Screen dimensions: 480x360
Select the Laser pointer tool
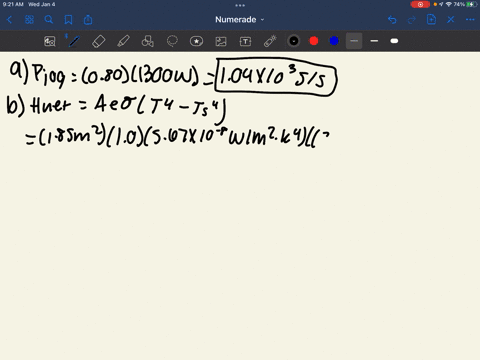pyautogui.click(x=270, y=41)
